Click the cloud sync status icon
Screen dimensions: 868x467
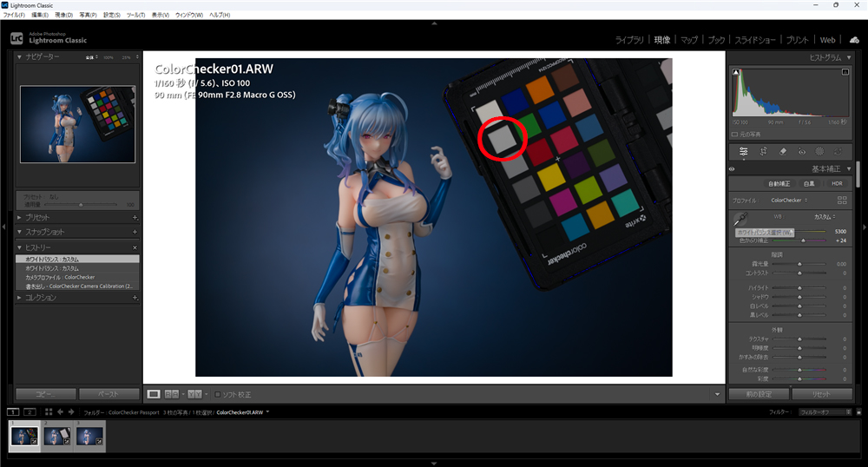[854, 40]
